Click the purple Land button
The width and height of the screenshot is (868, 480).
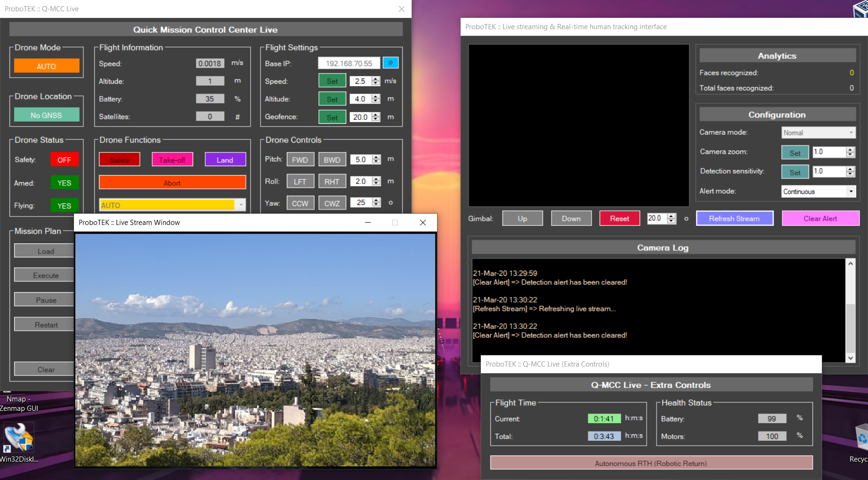(225, 160)
